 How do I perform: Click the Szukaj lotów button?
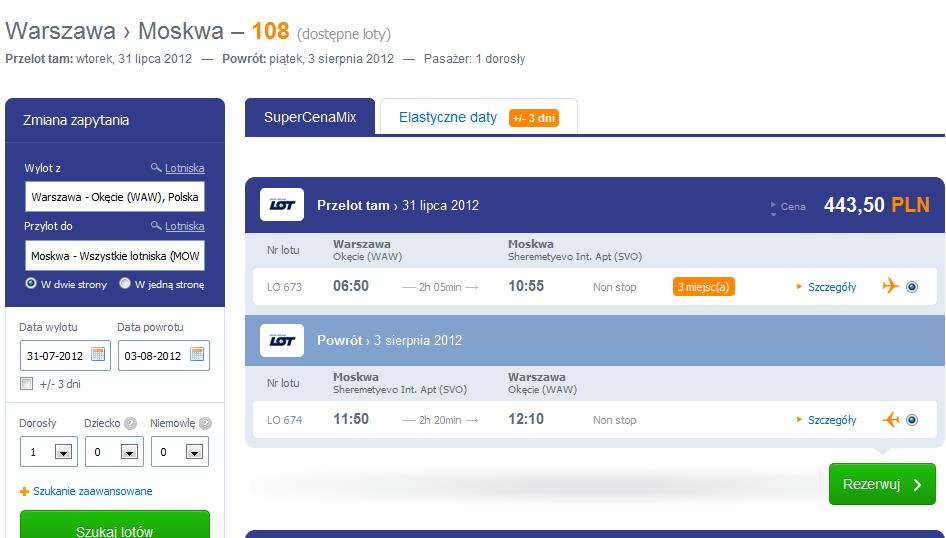[115, 525]
